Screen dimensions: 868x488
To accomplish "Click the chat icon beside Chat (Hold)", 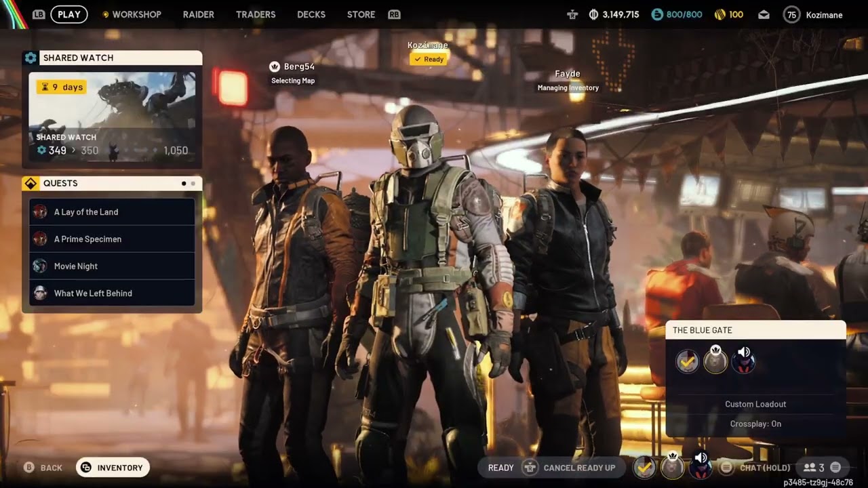I will pyautogui.click(x=726, y=468).
